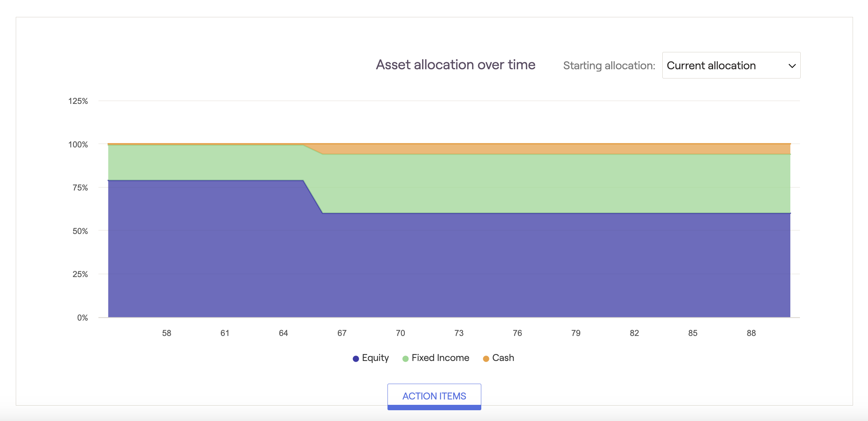Viewport: 868px width, 421px height.
Task: Click the Asset allocation over time title
Action: point(455,65)
